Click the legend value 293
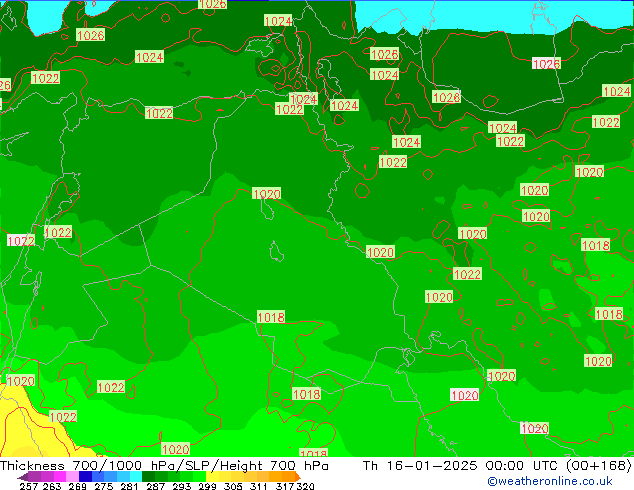This screenshot has width=634, height=490. [x=181, y=486]
